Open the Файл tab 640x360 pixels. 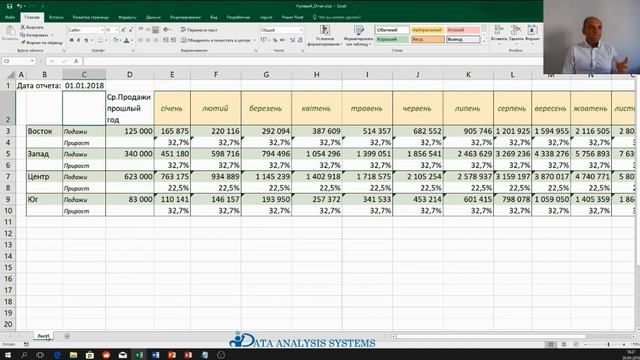10,17
